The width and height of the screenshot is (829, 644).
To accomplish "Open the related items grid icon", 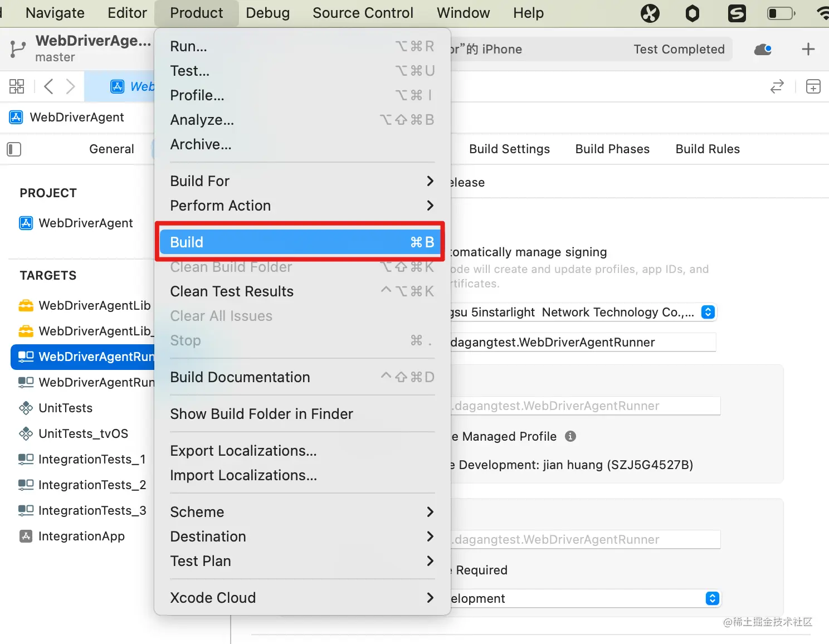I will [17, 86].
